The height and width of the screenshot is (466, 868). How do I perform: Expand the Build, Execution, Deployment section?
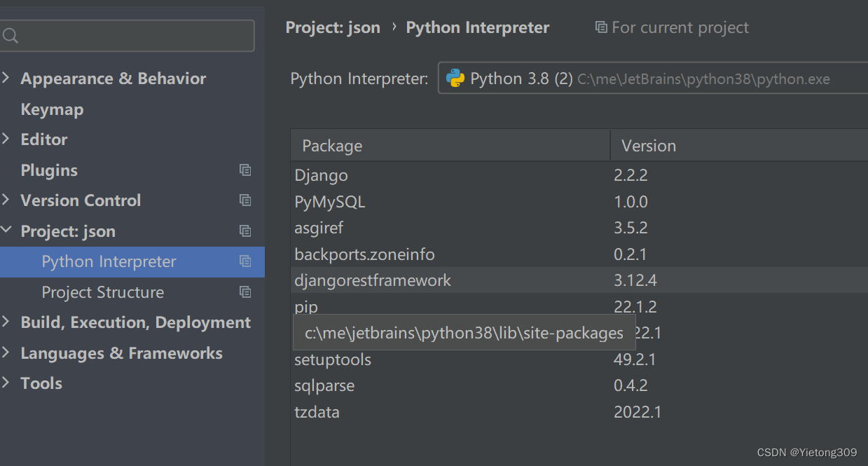[7, 322]
